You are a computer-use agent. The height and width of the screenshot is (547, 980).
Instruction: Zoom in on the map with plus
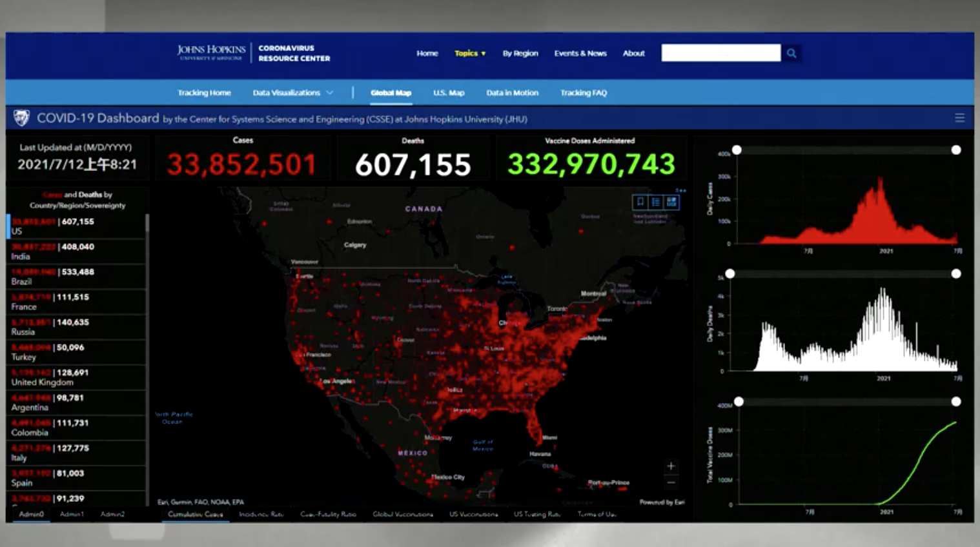[x=671, y=466]
